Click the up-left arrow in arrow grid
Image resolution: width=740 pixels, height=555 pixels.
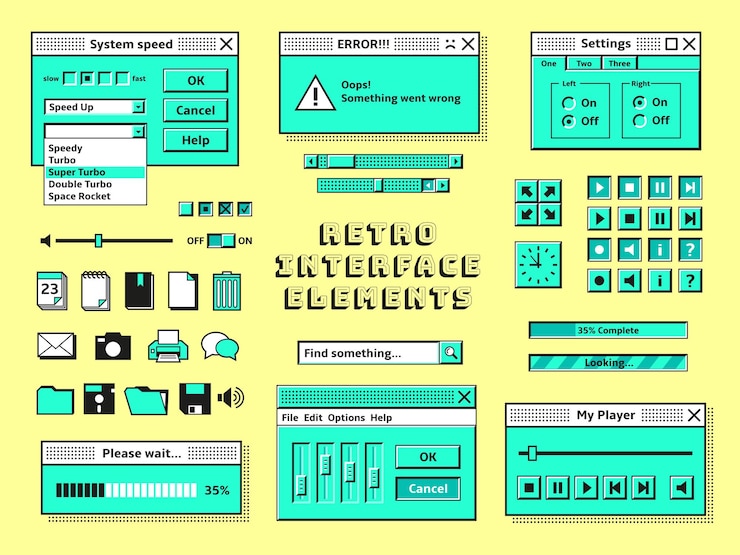527,191
